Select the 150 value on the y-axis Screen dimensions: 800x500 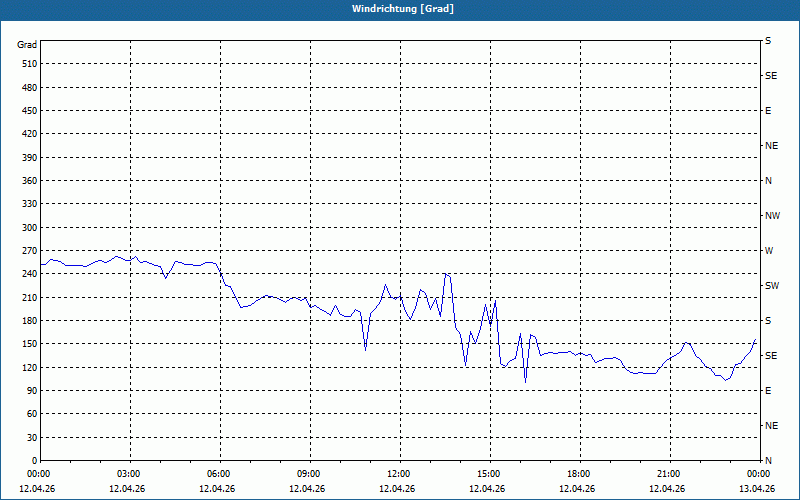30,343
